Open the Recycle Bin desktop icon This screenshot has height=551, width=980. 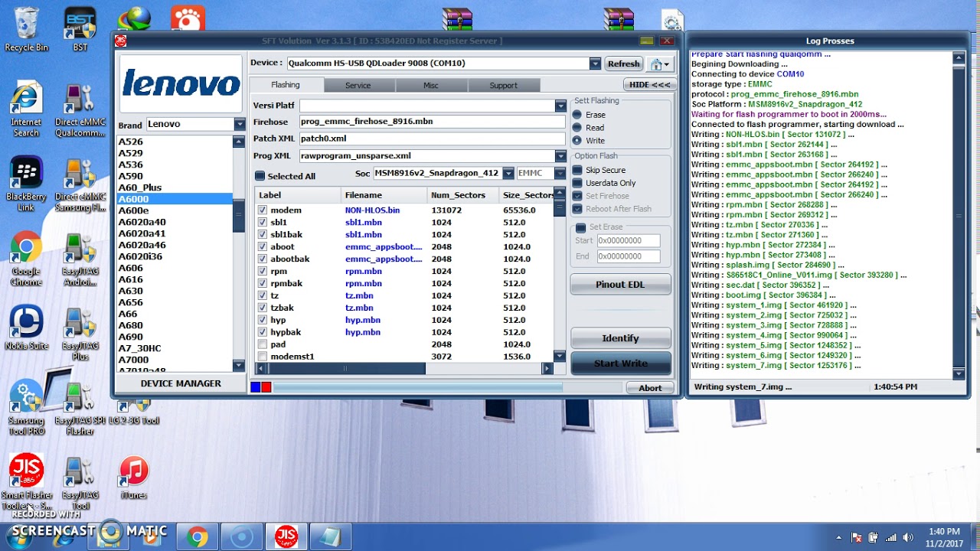pyautogui.click(x=26, y=29)
